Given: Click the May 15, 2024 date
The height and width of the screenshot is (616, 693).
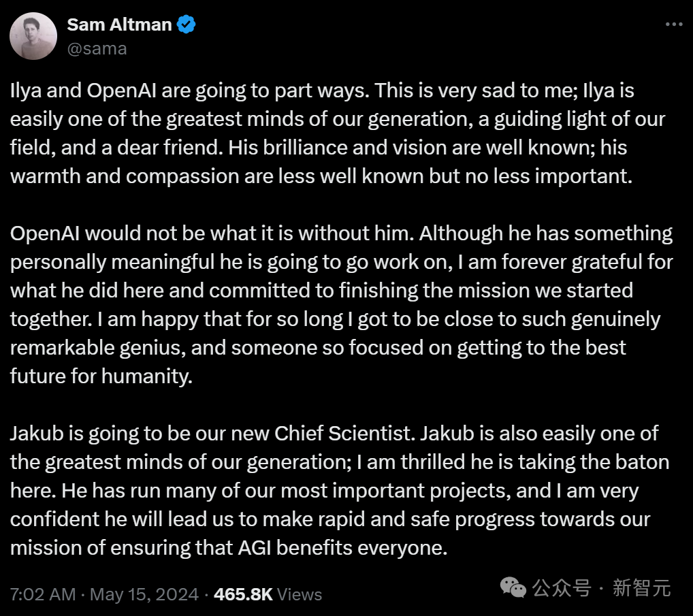Looking at the screenshot, I should click(x=144, y=594).
